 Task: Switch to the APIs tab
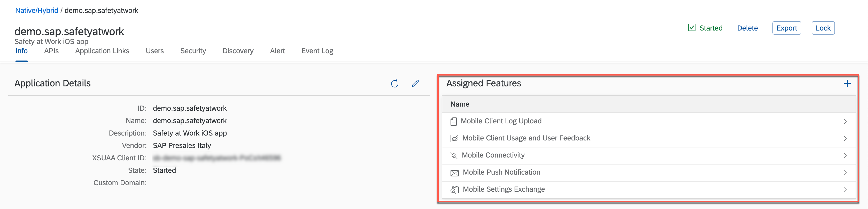point(51,51)
